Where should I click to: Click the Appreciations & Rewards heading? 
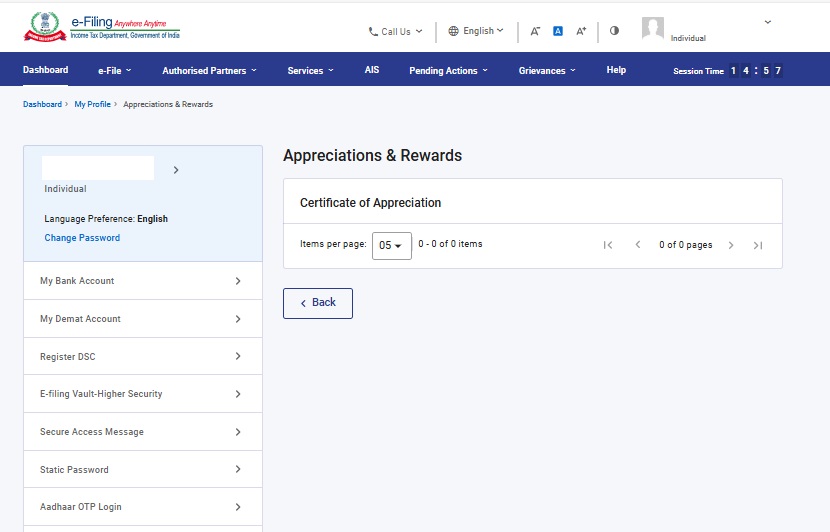(373, 156)
